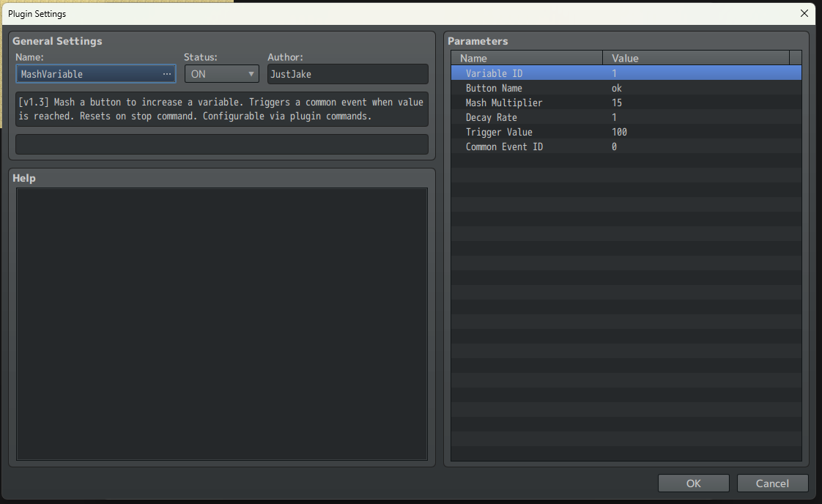Screen dimensions: 822x504
Task: Click the value 'ok' for Button Name
Action: click(x=617, y=88)
